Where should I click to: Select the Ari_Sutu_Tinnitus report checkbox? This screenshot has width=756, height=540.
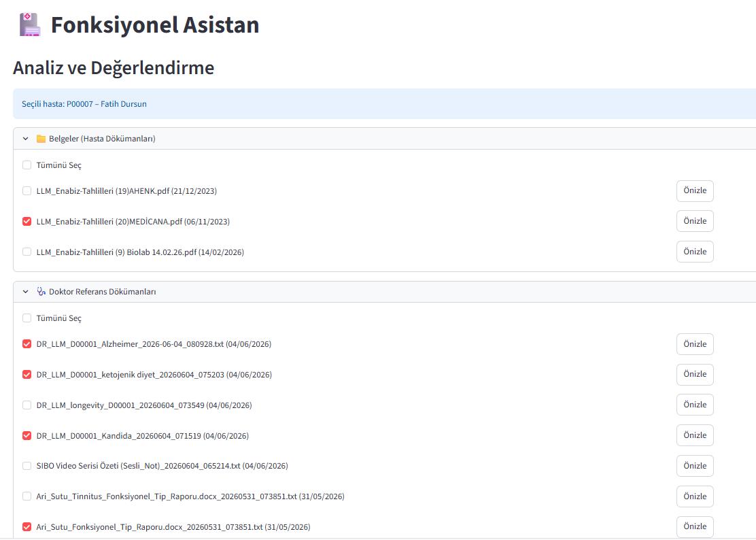point(27,496)
